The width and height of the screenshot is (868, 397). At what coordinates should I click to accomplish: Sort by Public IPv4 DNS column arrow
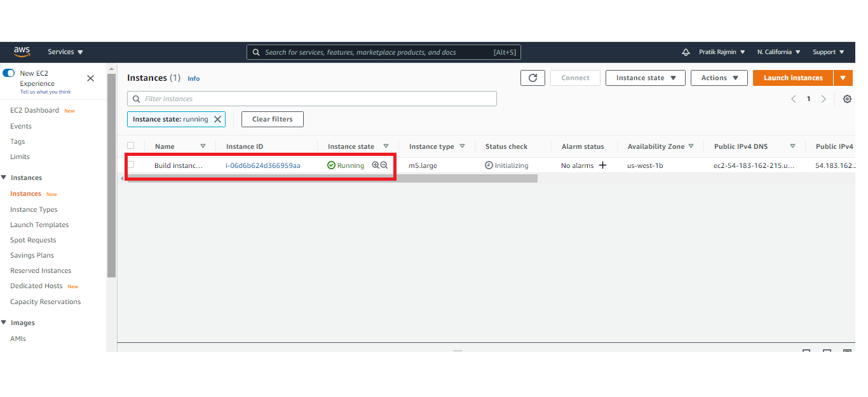(x=792, y=146)
